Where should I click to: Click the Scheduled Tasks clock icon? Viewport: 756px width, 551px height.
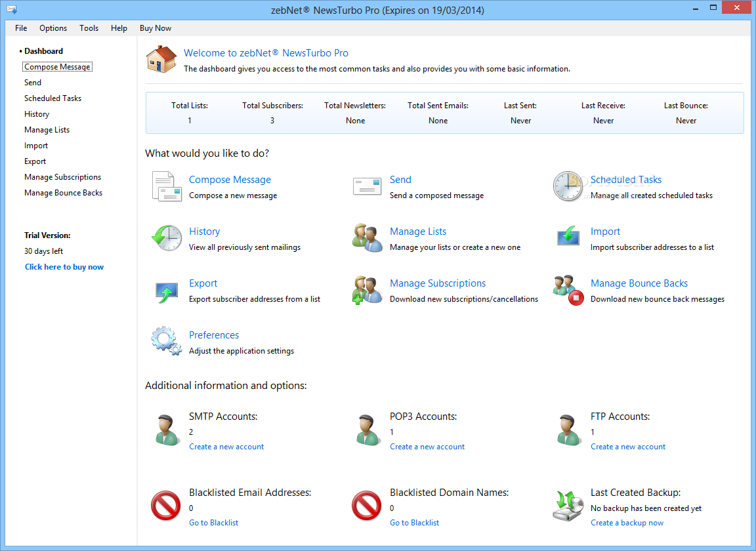pos(568,186)
